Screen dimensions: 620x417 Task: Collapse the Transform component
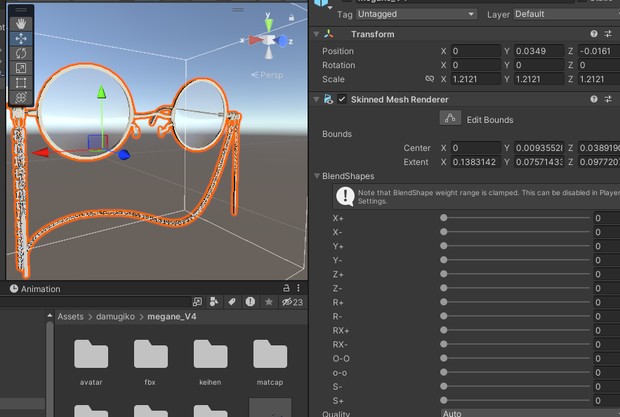coord(316,34)
